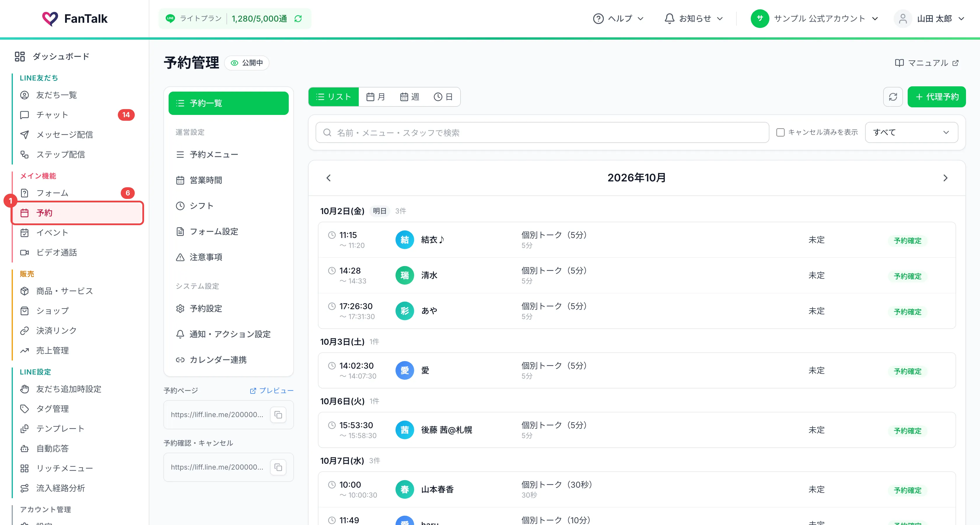Open ビデオ通話 in the sidebar
Screen dimensions: 980x525
pyautogui.click(x=78, y=253)
